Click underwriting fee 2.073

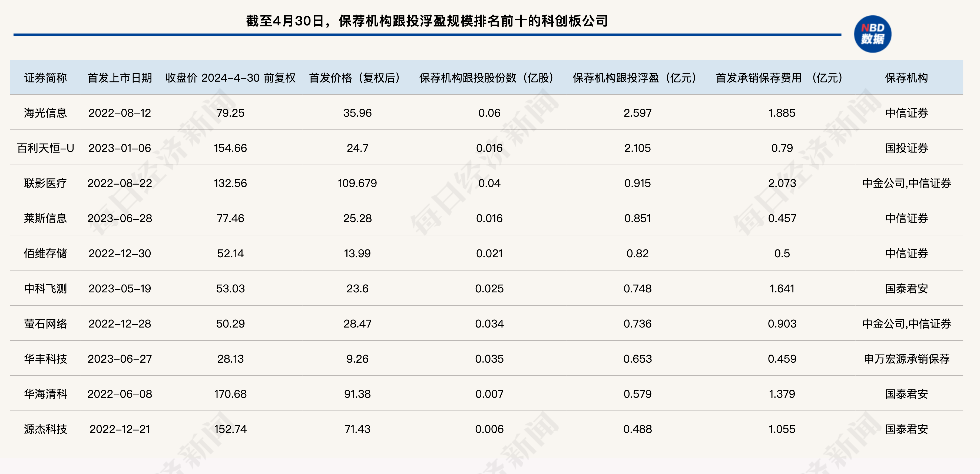[782, 183]
